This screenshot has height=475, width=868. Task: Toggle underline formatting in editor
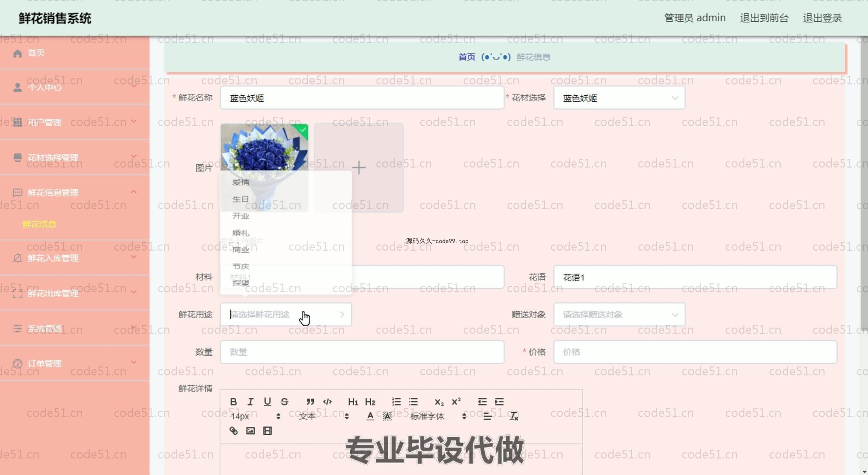268,401
